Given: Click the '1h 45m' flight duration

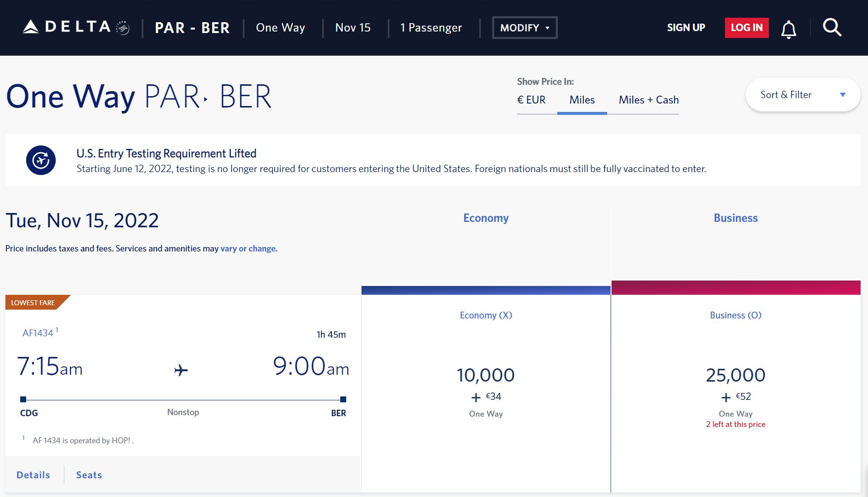Looking at the screenshot, I should 331,334.
